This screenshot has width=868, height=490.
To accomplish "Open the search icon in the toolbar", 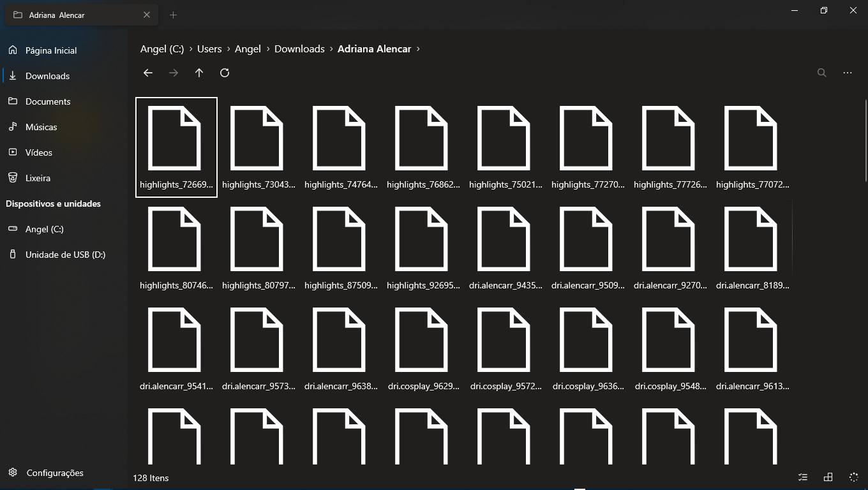I will 822,73.
